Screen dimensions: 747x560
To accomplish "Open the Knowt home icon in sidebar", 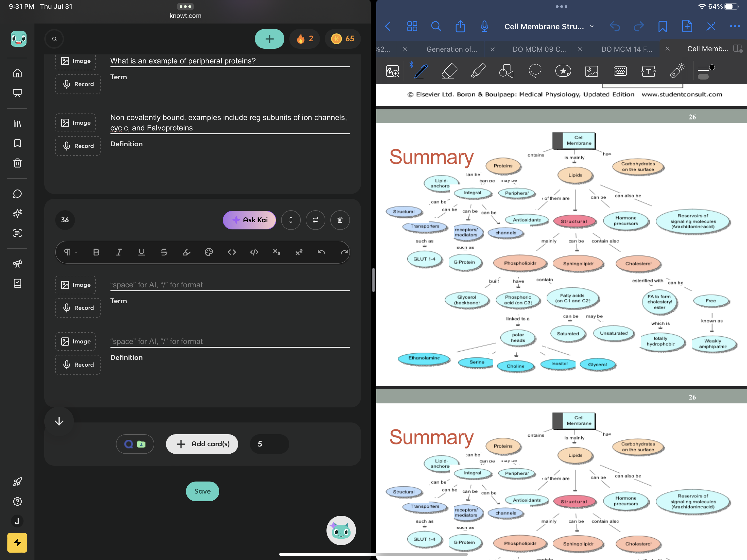I will tap(17, 73).
